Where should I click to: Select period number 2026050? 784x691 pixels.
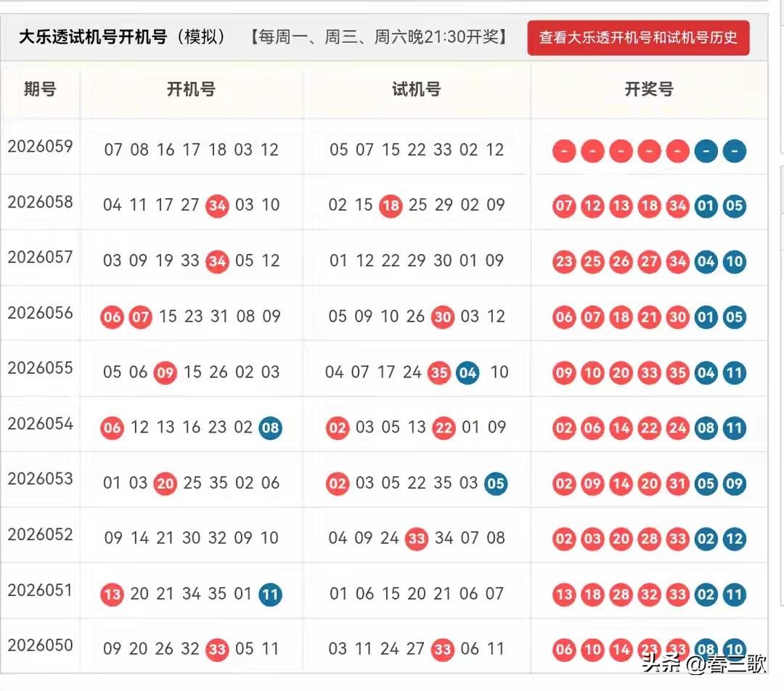click(40, 645)
